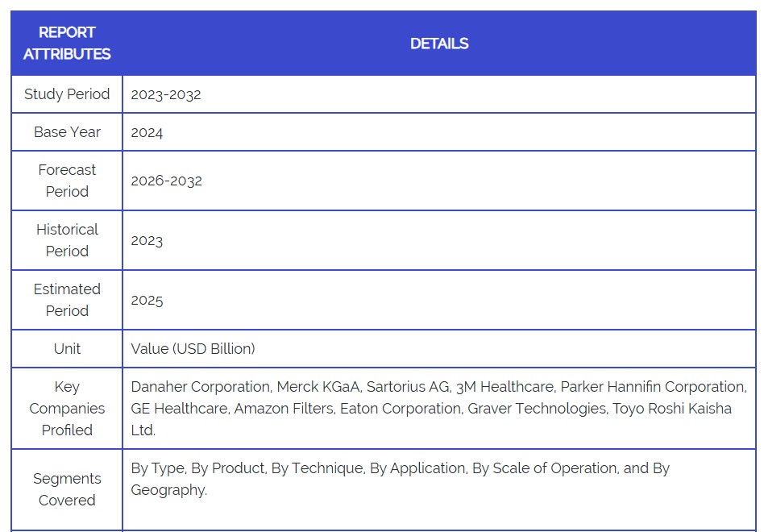Viewport: 764px width, 532px height.
Task: Click the Toyo Roshi Kaisha company name
Action: point(671,409)
